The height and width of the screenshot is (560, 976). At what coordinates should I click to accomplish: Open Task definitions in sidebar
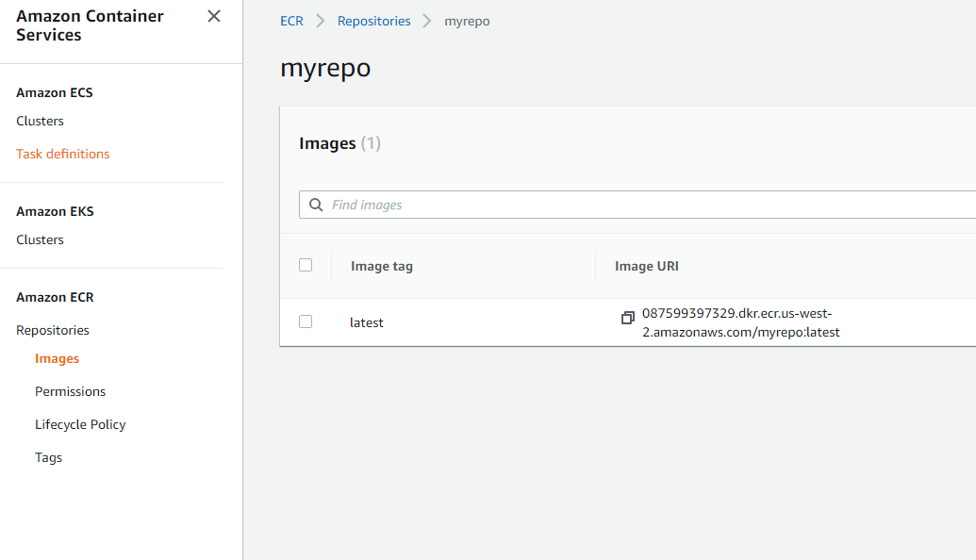click(x=62, y=154)
